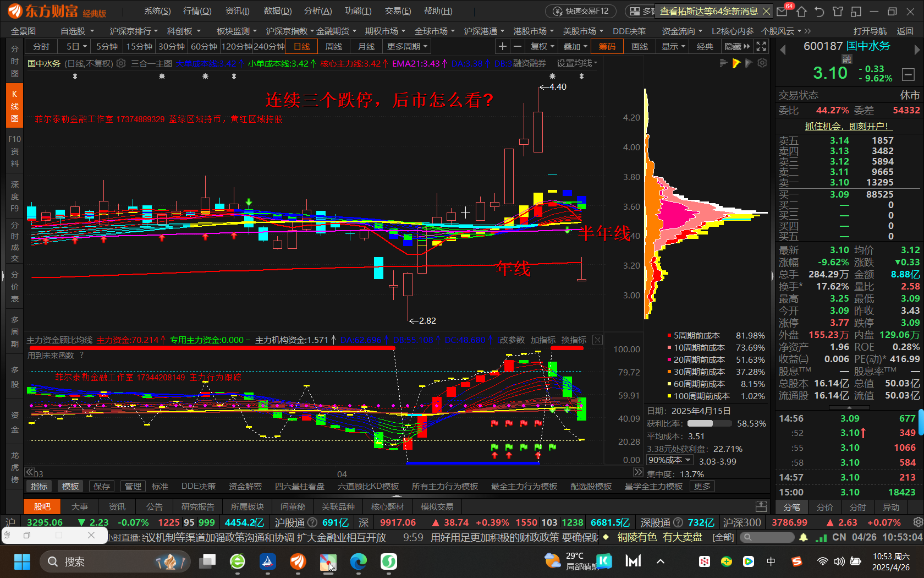The height and width of the screenshot is (578, 924).
Task: Open chart settings gear near 国中水务 title
Action: coord(121,64)
